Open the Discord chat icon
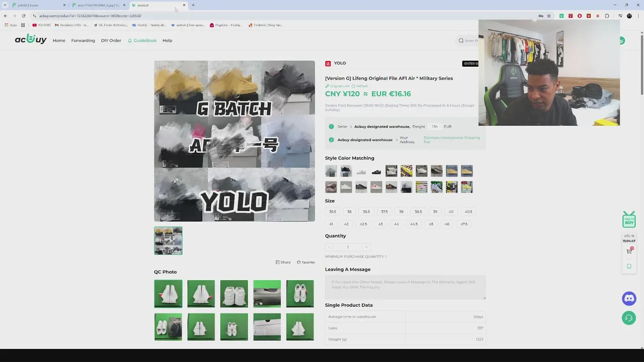Screen dimensions: 644x362 629,299
